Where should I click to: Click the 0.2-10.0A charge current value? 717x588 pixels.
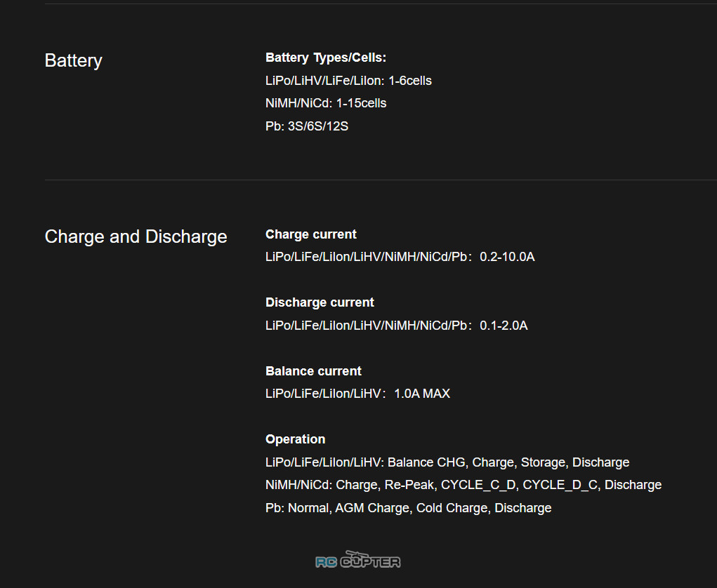tap(507, 257)
